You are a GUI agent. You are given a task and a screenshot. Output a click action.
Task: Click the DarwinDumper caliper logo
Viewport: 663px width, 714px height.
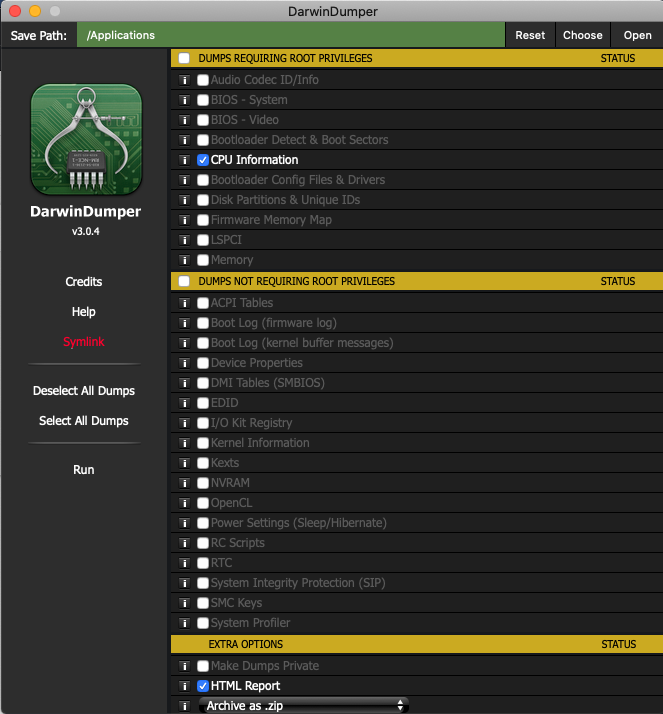[x=86, y=139]
